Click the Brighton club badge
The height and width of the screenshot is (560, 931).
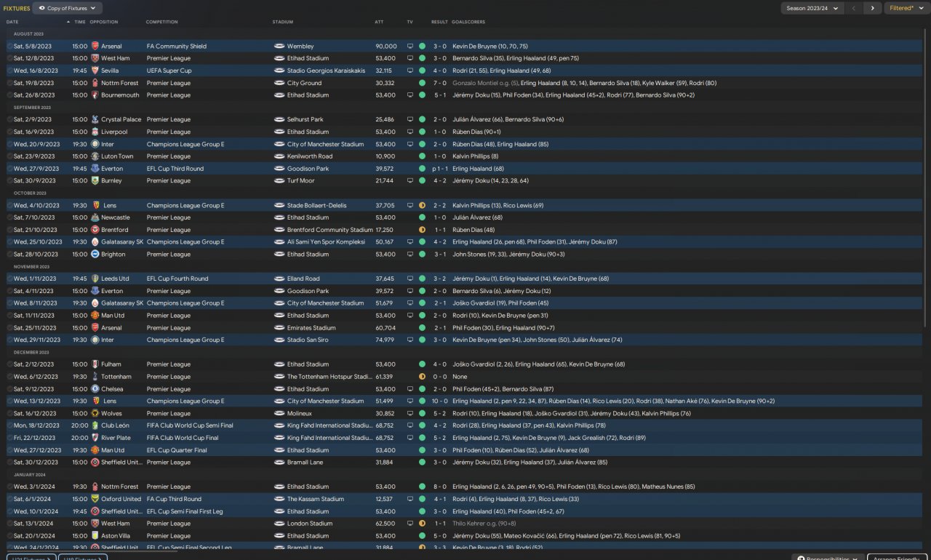[x=95, y=255]
